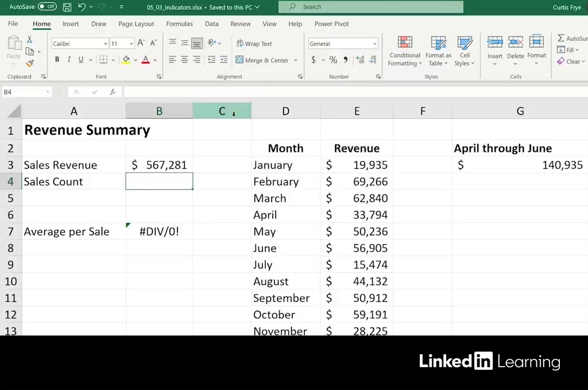
Task: Apply the yellow Fill Color swatch
Action: point(126,60)
